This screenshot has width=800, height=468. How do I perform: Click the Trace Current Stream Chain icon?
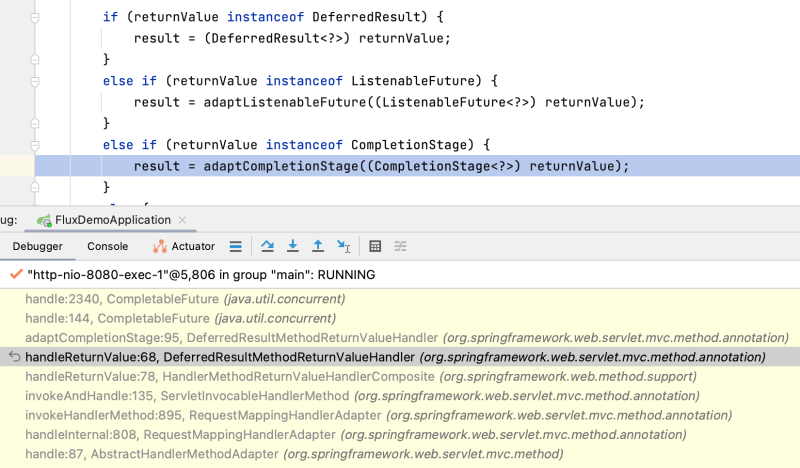click(x=400, y=246)
